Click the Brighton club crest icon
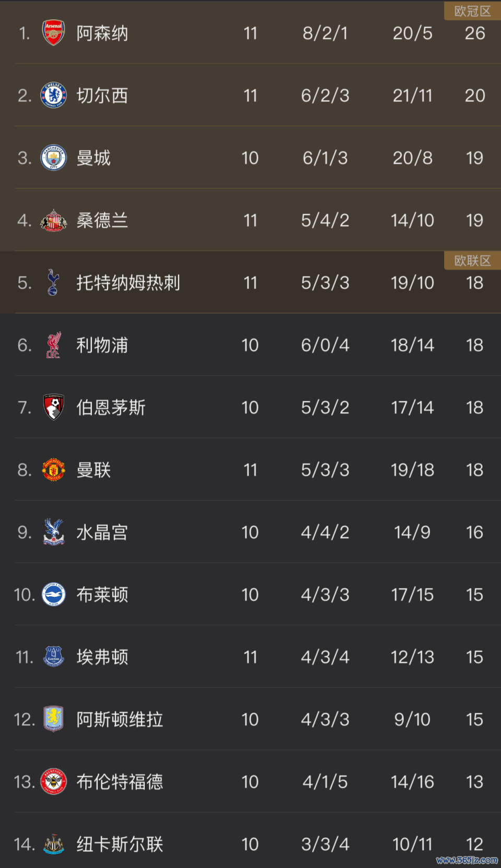 [53, 594]
